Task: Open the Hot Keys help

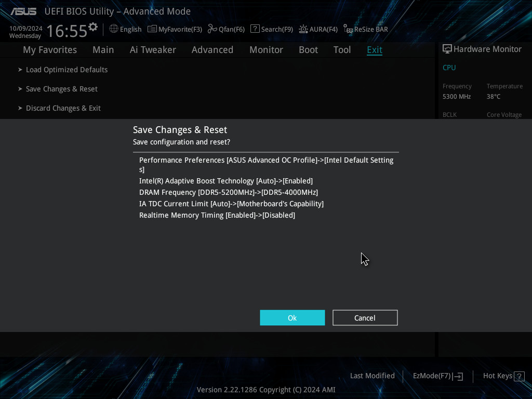Action: tap(498, 376)
